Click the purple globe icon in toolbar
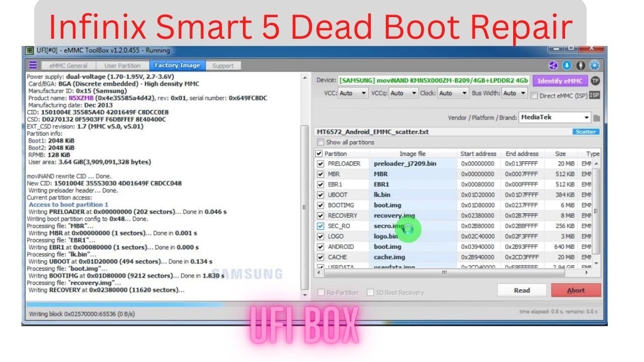644x362 pixels. (x=553, y=65)
